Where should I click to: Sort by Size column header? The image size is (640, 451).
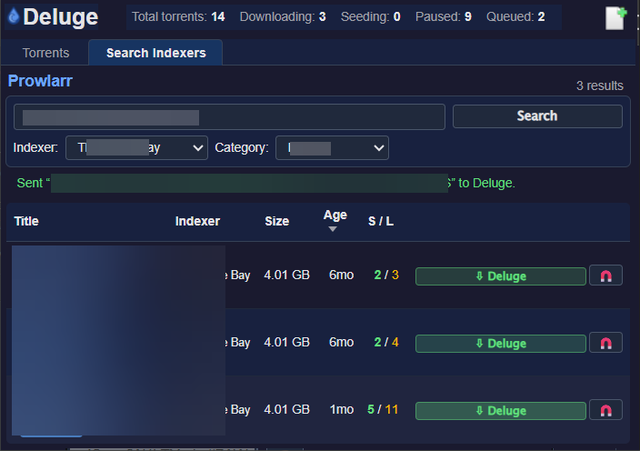(x=277, y=221)
